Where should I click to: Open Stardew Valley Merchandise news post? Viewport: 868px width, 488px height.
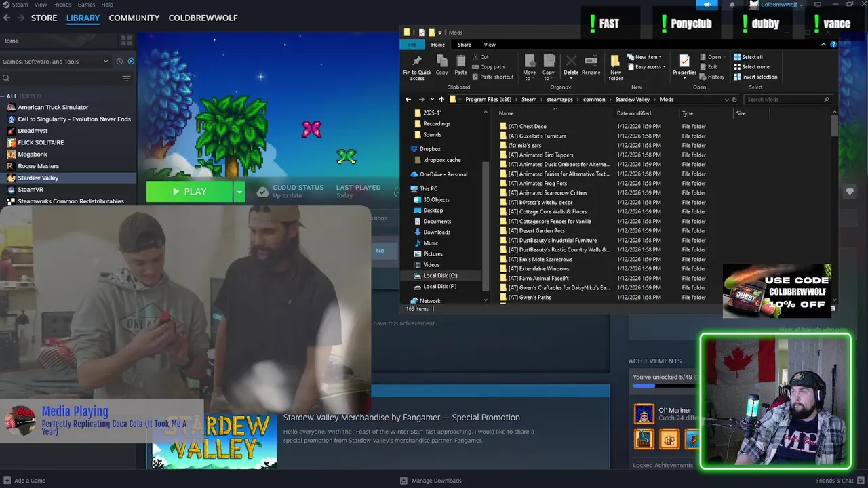[x=401, y=418]
